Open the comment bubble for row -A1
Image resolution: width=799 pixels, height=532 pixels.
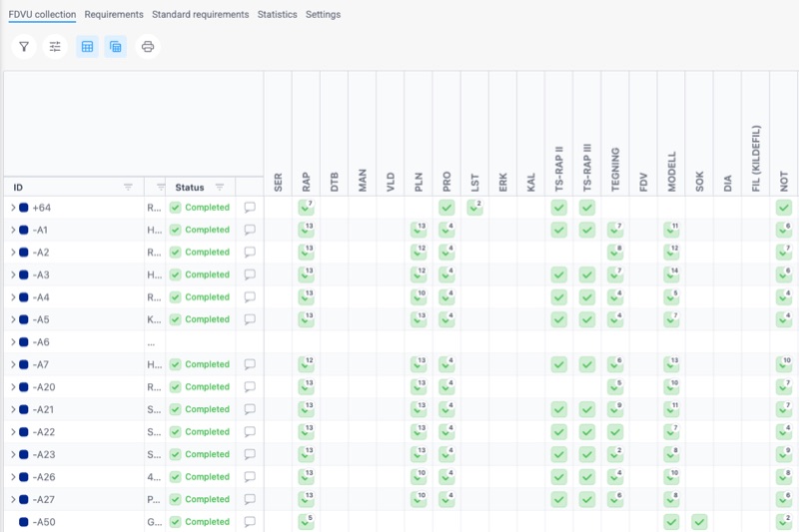click(x=250, y=230)
